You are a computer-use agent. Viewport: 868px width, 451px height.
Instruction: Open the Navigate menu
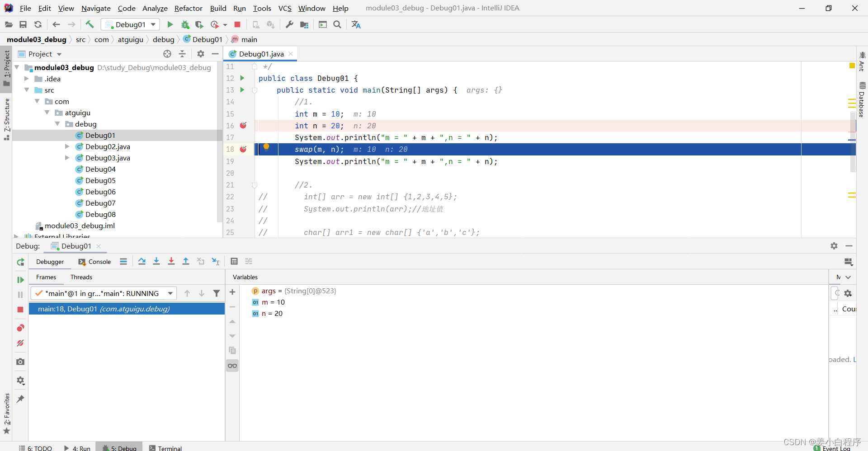pos(96,8)
